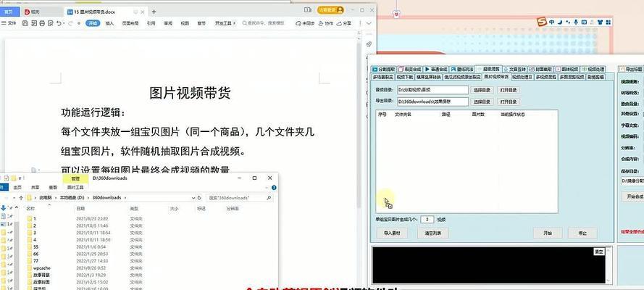Click the attachment icon on WPS right sidebar
The width and height of the screenshot is (644, 290).
coord(369,44)
